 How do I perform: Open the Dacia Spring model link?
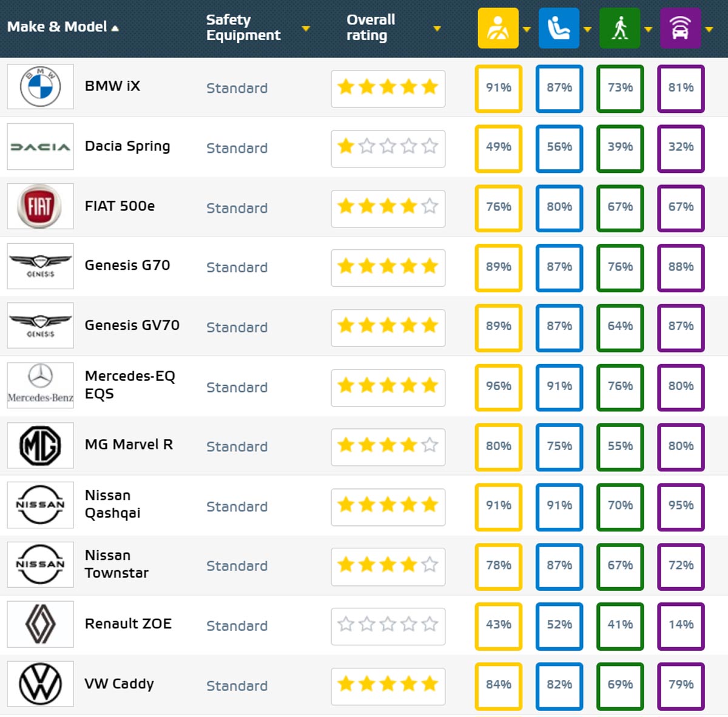click(x=127, y=146)
